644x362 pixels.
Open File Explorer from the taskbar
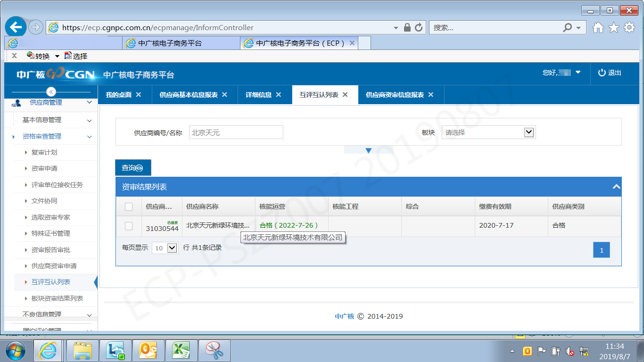coord(83,351)
